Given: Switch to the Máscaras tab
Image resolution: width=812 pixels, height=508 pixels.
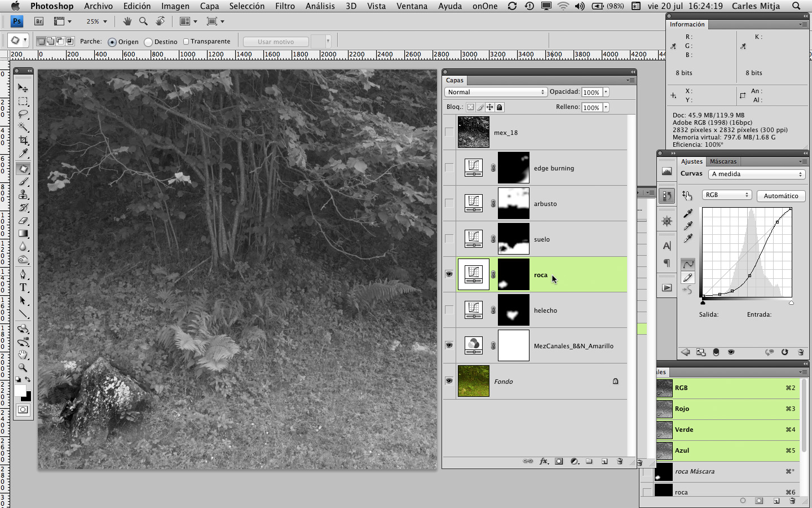Looking at the screenshot, I should (723, 161).
